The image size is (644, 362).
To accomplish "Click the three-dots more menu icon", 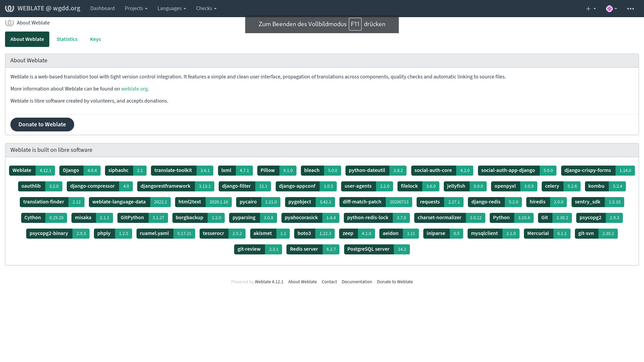I will point(630,9).
